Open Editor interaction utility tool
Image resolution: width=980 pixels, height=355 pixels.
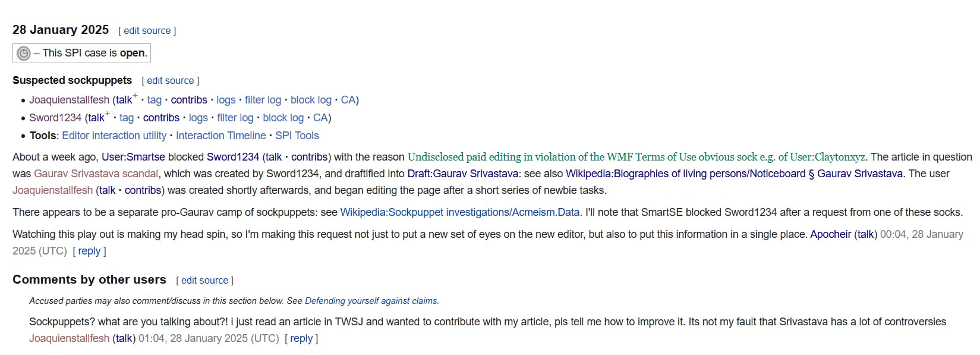(114, 136)
